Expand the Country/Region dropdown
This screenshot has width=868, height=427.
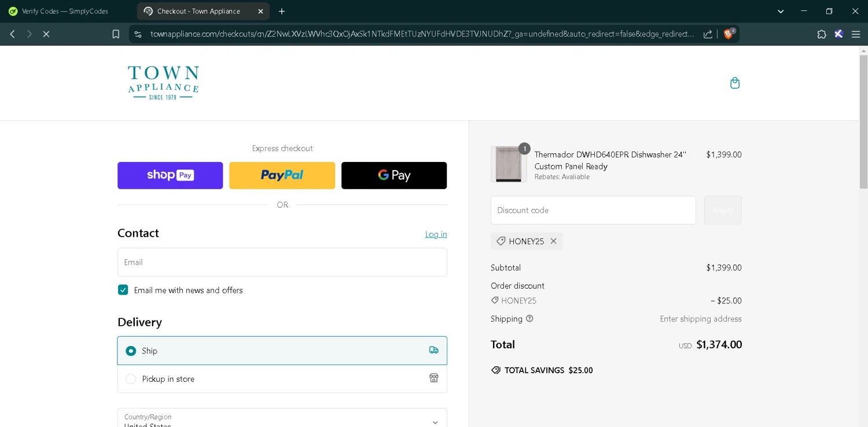coord(282,419)
